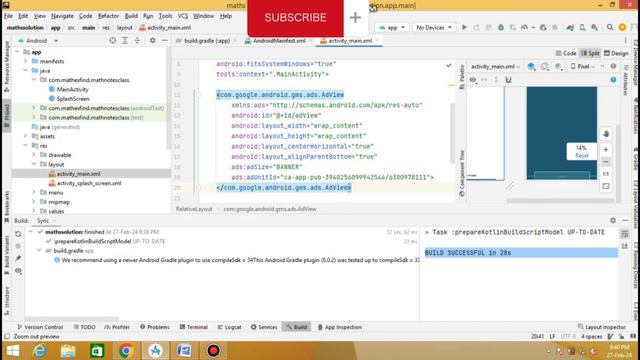Toggle the Palette side panel
The height and width of the screenshot is (360, 640).
pyautogui.click(x=462, y=76)
